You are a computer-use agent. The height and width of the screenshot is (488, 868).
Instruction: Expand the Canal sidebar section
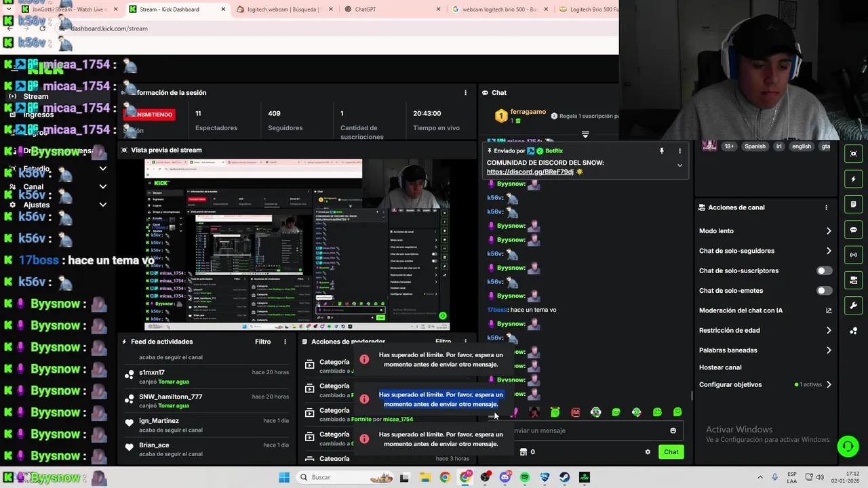[x=102, y=186]
